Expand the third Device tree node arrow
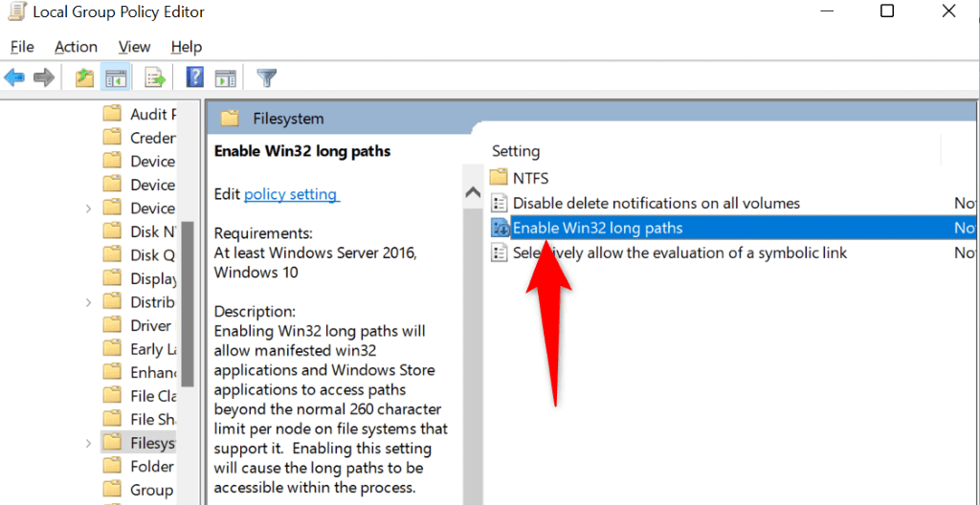 89,209
